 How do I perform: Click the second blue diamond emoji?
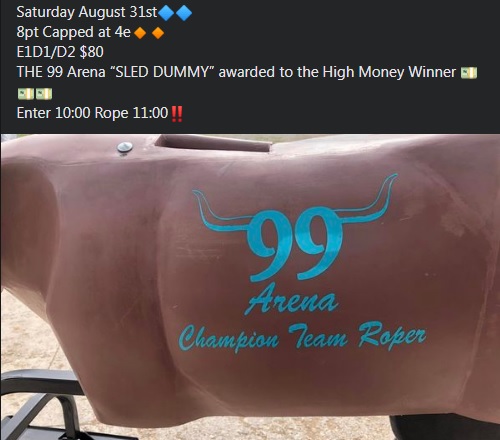click(x=184, y=13)
